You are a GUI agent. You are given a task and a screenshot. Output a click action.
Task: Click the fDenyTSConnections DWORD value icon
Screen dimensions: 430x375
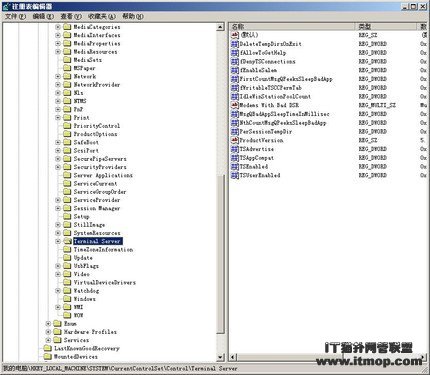235,61
